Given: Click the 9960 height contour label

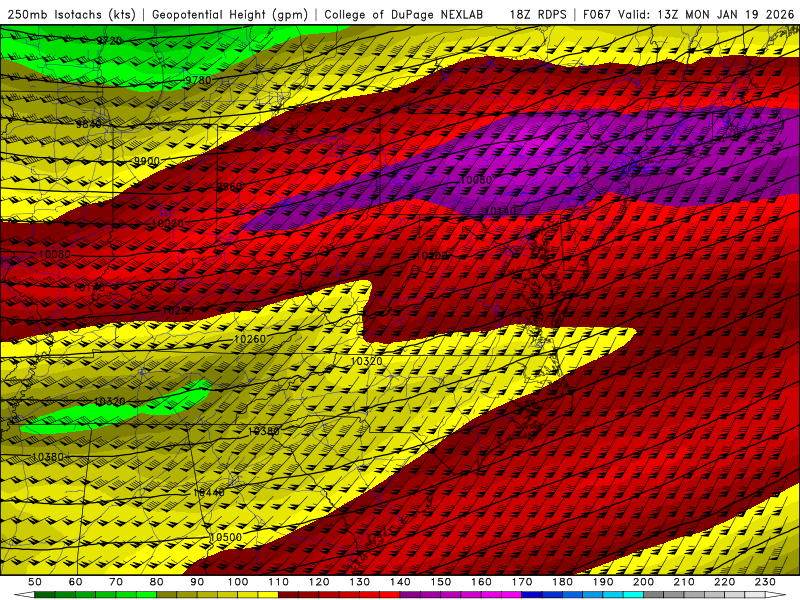Looking at the screenshot, I should (x=230, y=187).
